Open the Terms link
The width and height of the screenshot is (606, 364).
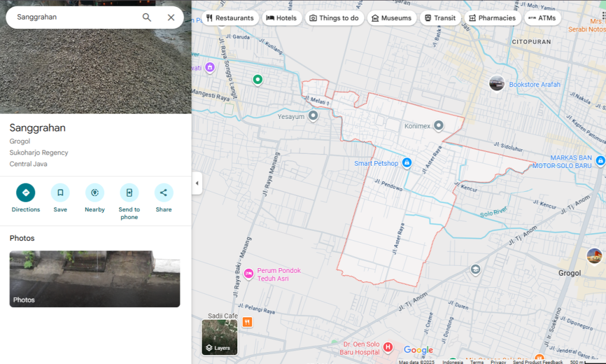tap(477, 362)
